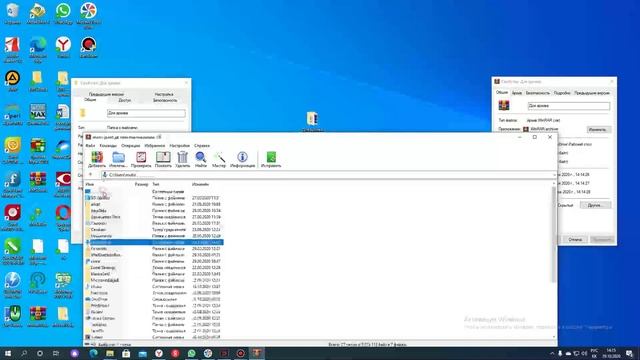Switch to Настройка tab in left properties window
Screen dimensions: 640x360
pos(164,94)
